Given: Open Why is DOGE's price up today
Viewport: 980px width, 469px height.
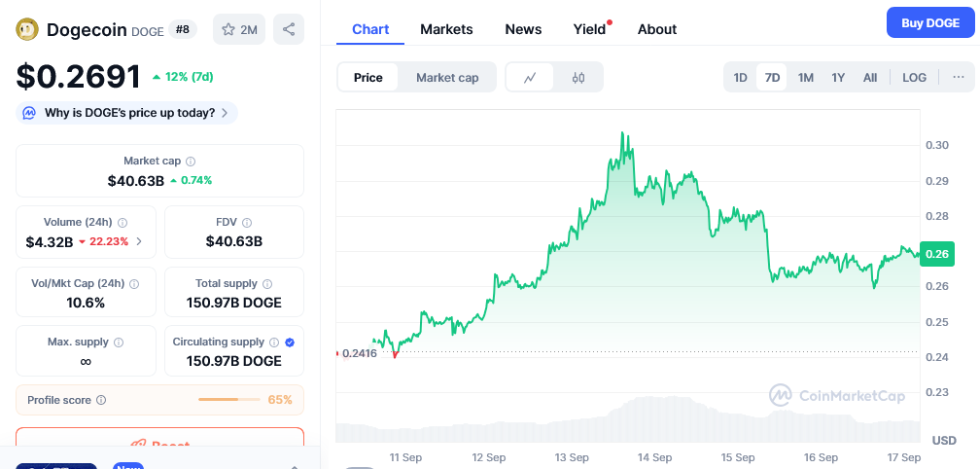Looking at the screenshot, I should (126, 113).
